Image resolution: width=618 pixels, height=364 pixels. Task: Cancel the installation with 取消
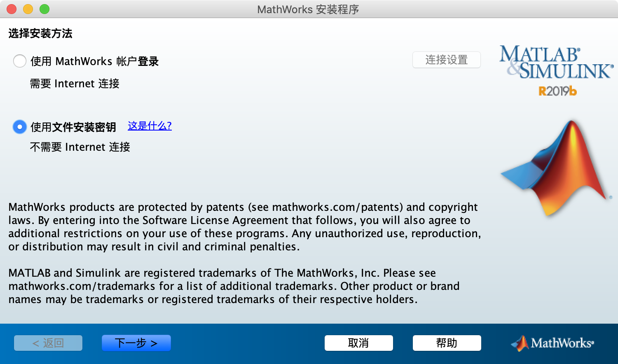pos(358,343)
